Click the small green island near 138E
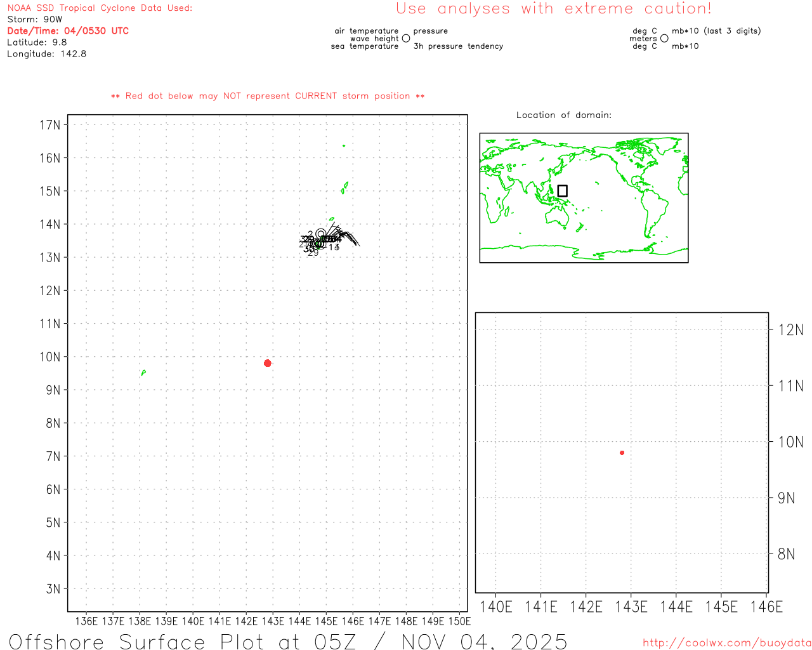The image size is (812, 650). 143,373
